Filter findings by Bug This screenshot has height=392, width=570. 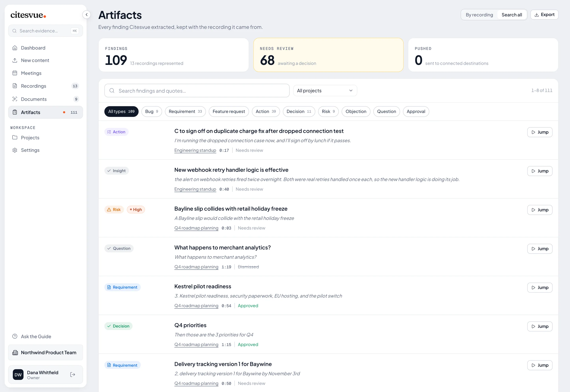pyautogui.click(x=152, y=111)
